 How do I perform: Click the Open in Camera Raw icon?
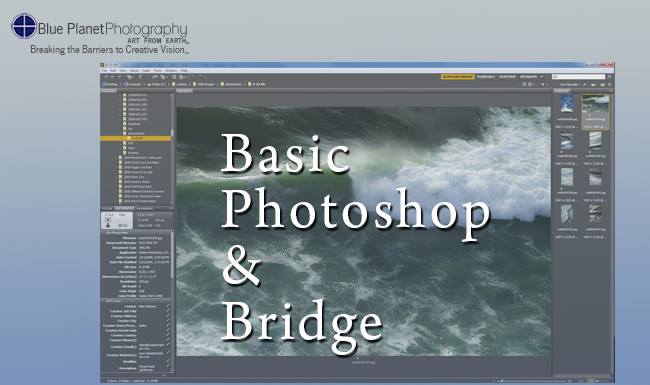(174, 77)
